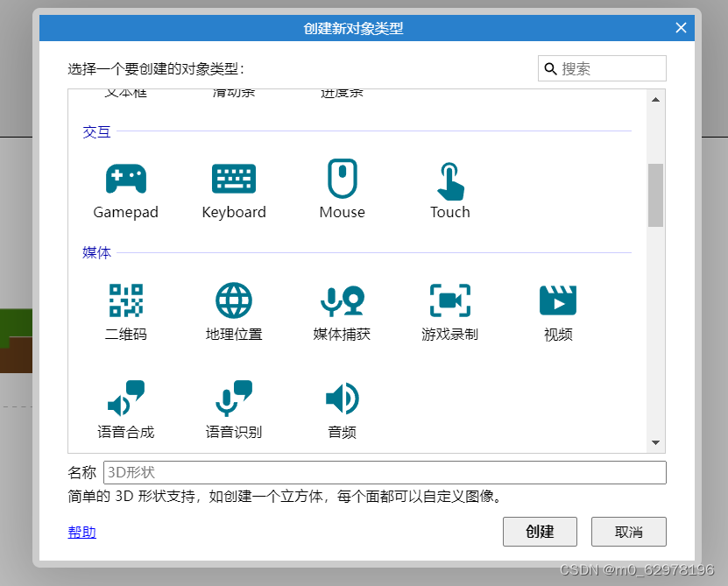Image resolution: width=728 pixels, height=586 pixels.
Task: Pick the 音频 audio object type
Action: [342, 406]
